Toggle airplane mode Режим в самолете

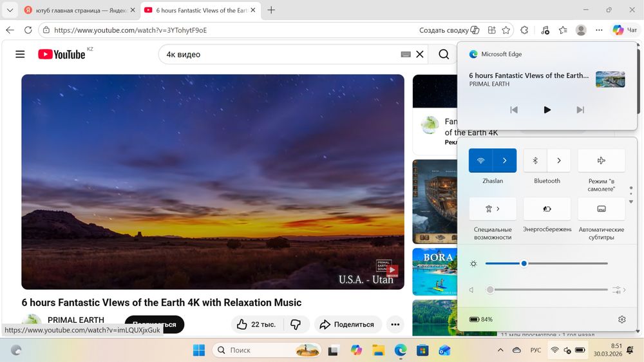(x=601, y=160)
